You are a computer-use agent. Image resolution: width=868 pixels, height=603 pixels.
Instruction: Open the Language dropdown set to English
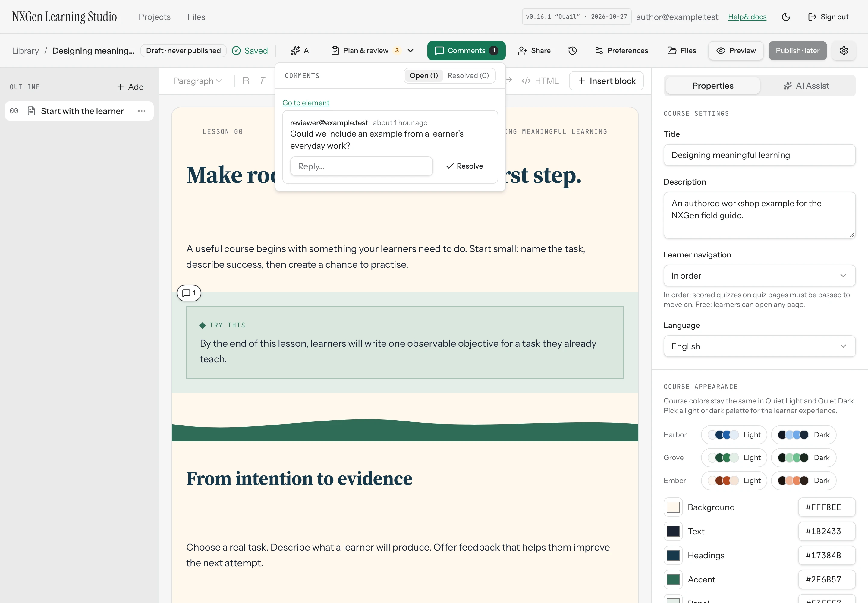coord(759,346)
